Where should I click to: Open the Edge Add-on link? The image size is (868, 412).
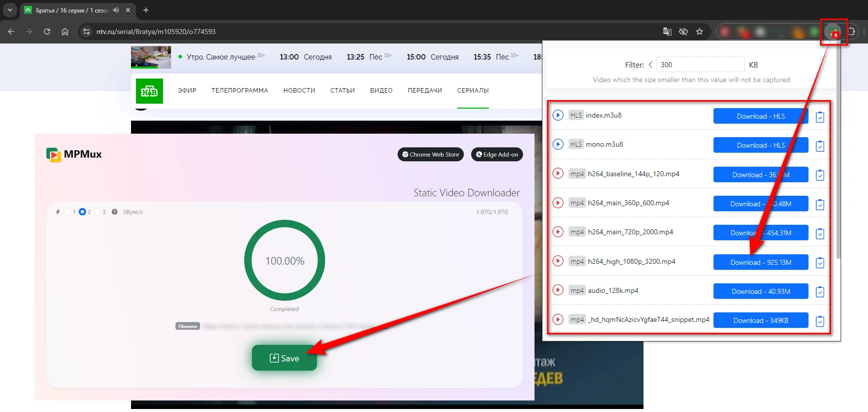497,154
